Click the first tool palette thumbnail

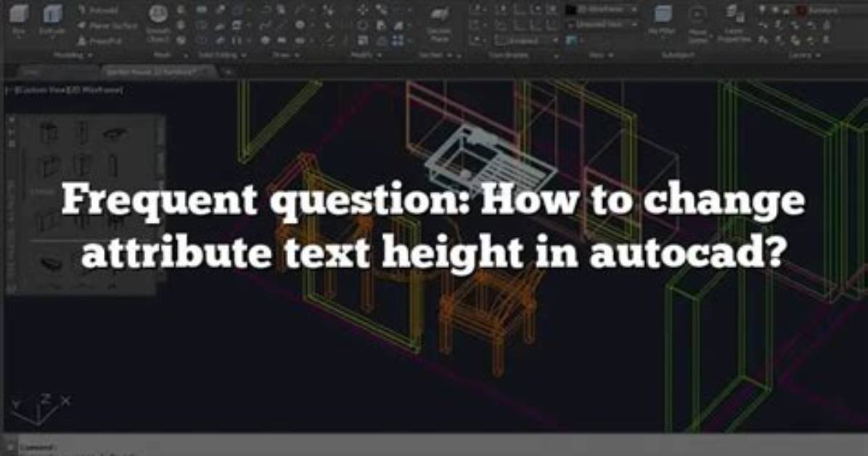coord(49,133)
